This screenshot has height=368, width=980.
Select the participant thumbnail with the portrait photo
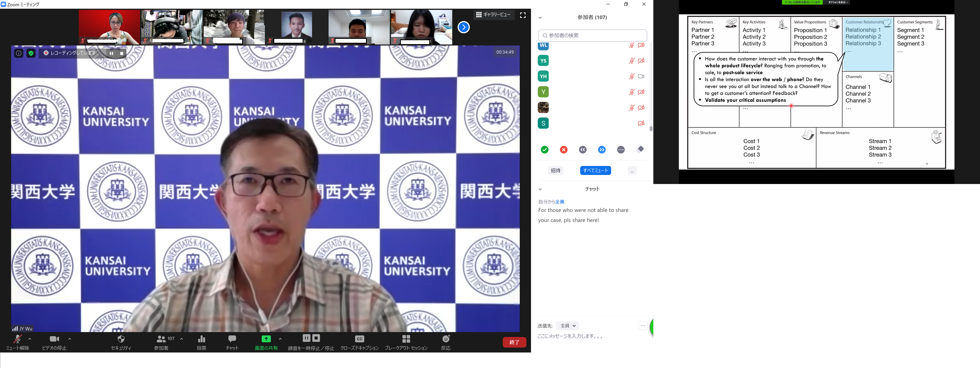point(296,27)
